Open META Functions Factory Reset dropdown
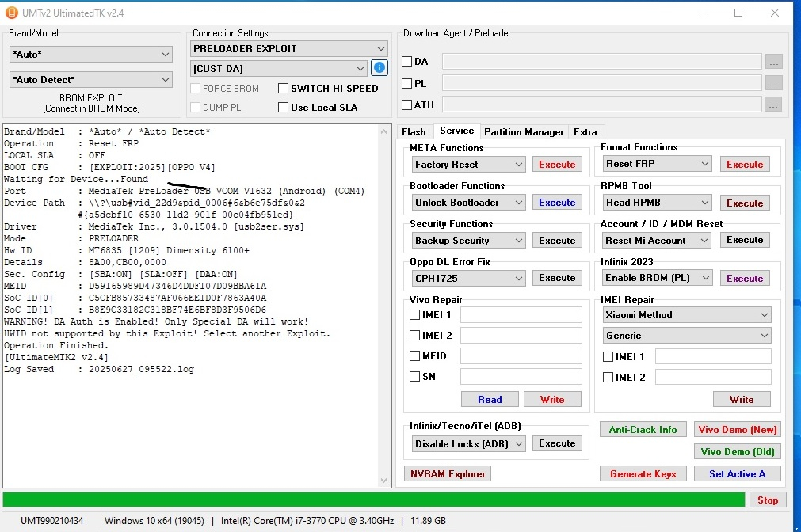801x532 pixels. 468,165
